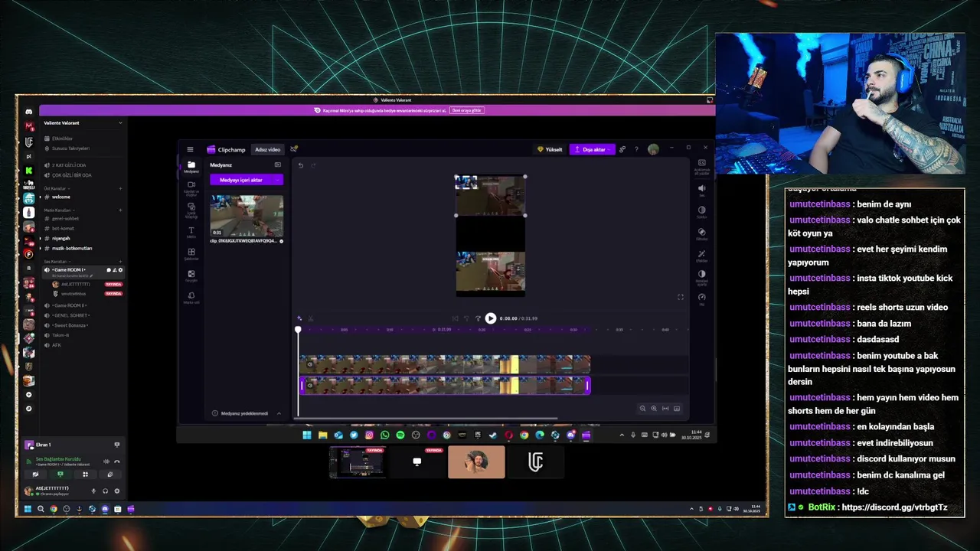Click the AI sparkle icon above timeline
980x551 pixels.
[299, 318]
